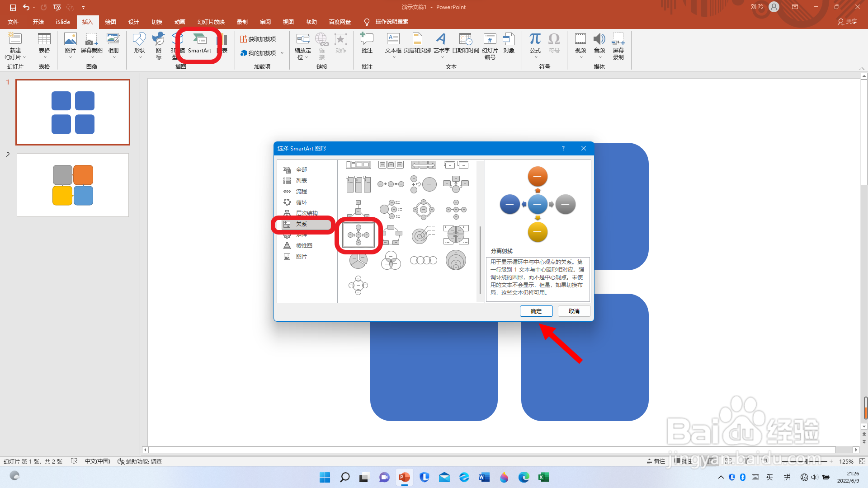Open the 我的加载项 dropdown
Viewport: 868px width, 488px height.
tap(282, 53)
